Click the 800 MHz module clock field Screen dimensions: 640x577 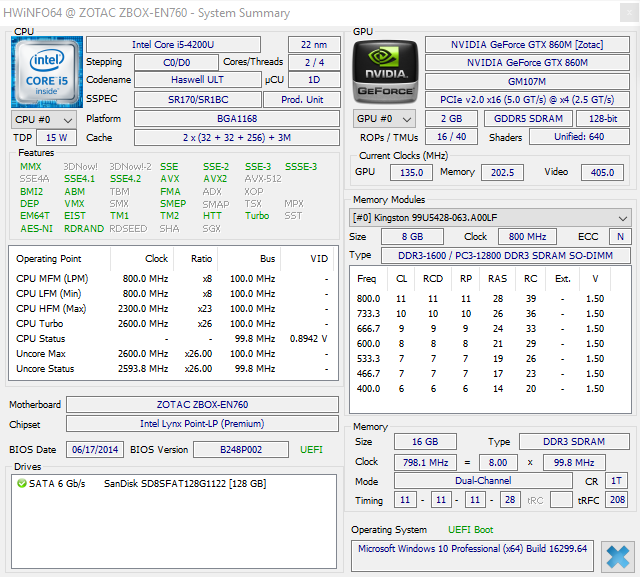527,237
